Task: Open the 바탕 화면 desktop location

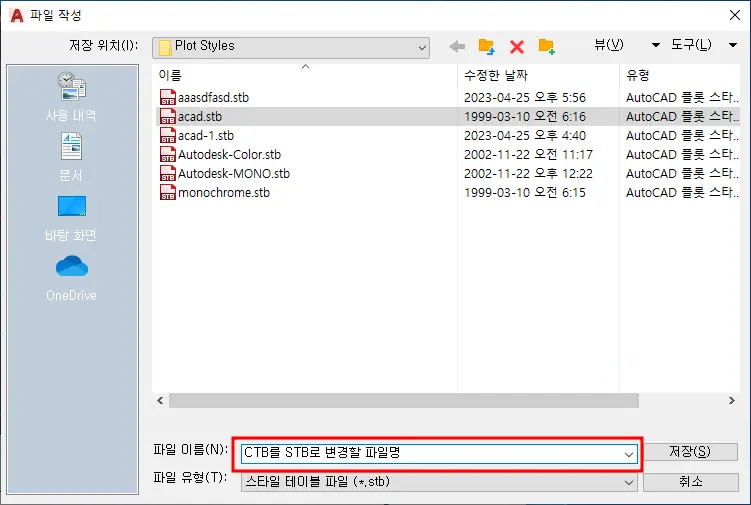Action: pyautogui.click(x=71, y=218)
